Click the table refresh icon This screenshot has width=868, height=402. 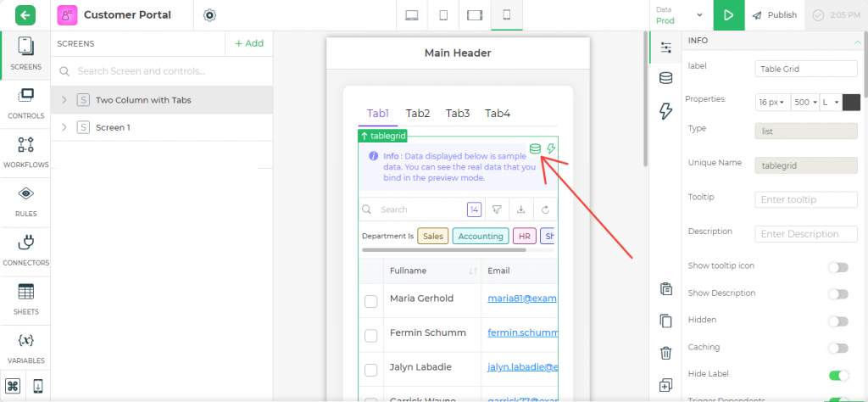pos(545,209)
